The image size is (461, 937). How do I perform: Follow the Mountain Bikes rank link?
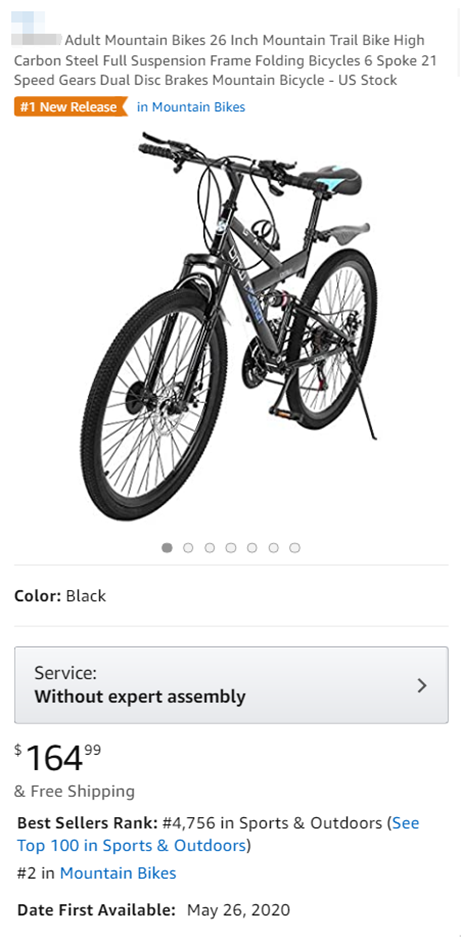tap(118, 873)
